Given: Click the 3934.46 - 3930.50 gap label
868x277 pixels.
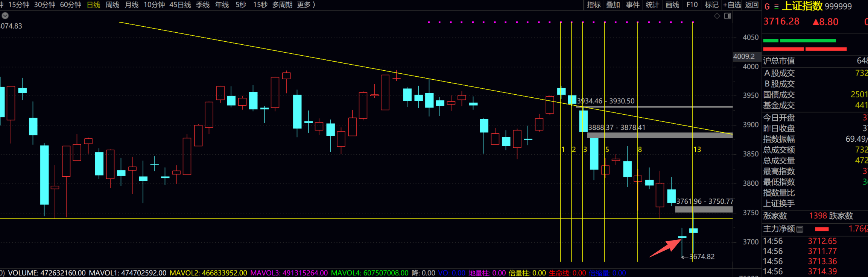Looking at the screenshot, I should (606, 101).
